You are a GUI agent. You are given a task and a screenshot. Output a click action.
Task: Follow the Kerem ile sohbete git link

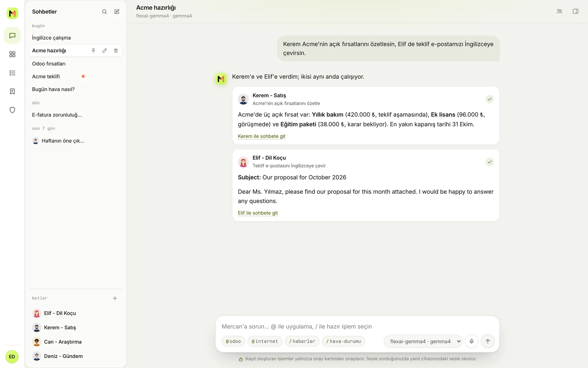tap(261, 136)
